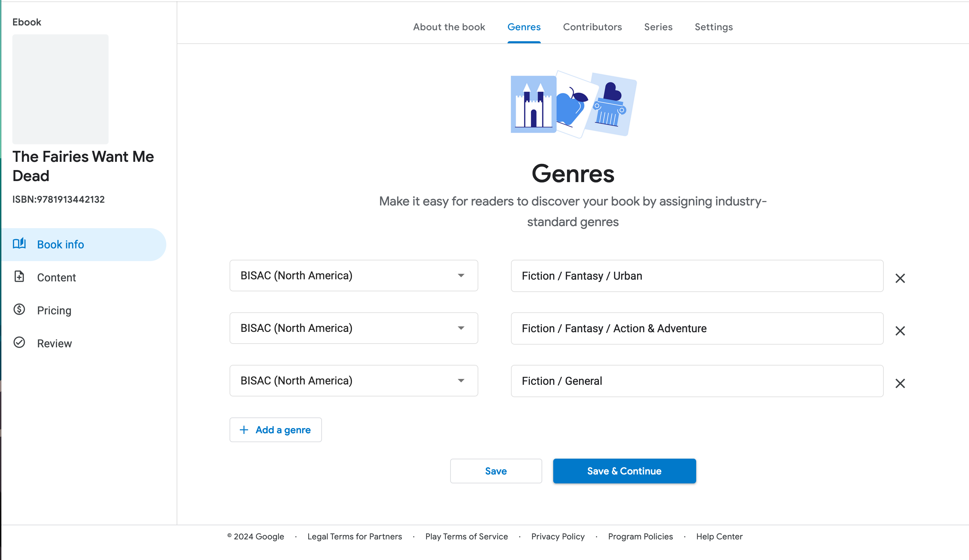
Task: Open the Help Center footer link
Action: [x=719, y=536]
